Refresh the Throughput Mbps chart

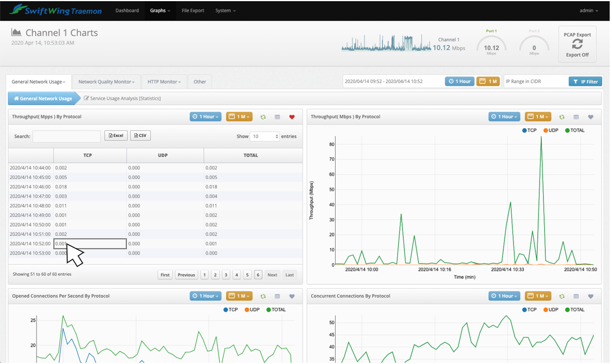click(562, 117)
